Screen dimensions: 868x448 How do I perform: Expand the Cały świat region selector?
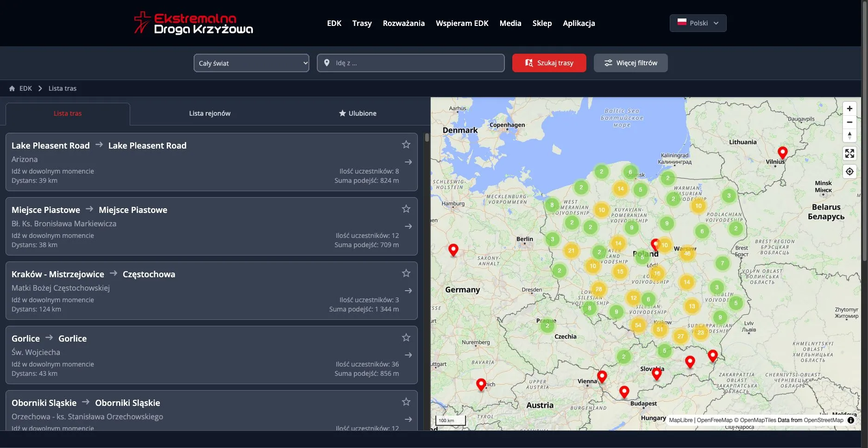252,63
